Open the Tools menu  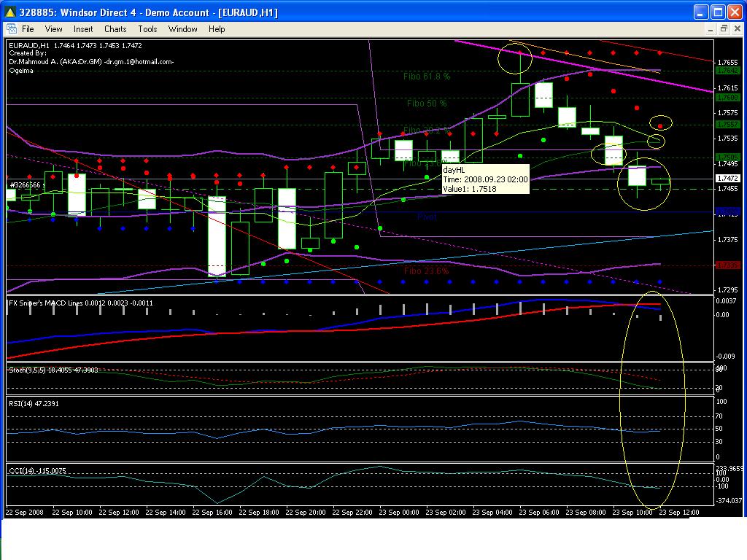click(x=147, y=29)
